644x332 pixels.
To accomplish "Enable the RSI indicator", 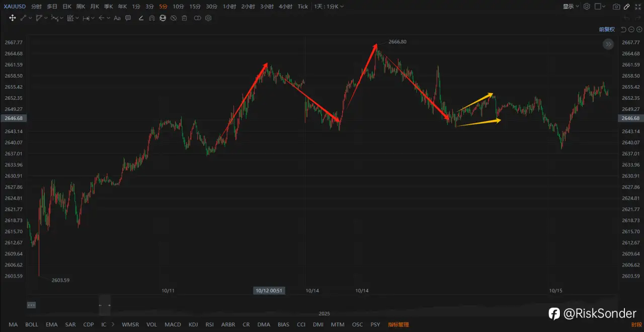I will pos(209,324).
